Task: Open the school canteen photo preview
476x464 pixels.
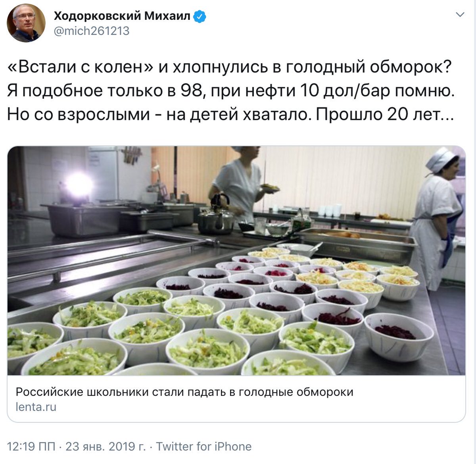Action: click(236, 261)
